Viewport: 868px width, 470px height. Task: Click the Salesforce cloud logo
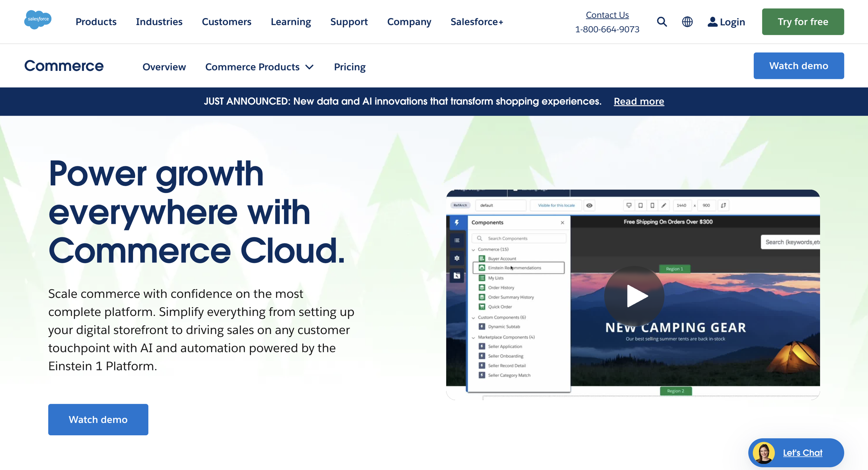[x=38, y=19]
